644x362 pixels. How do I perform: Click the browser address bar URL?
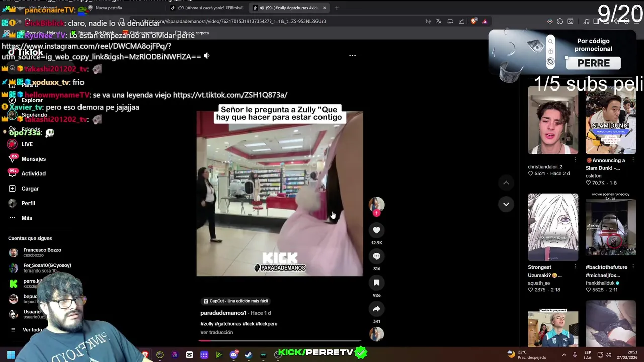point(234,21)
